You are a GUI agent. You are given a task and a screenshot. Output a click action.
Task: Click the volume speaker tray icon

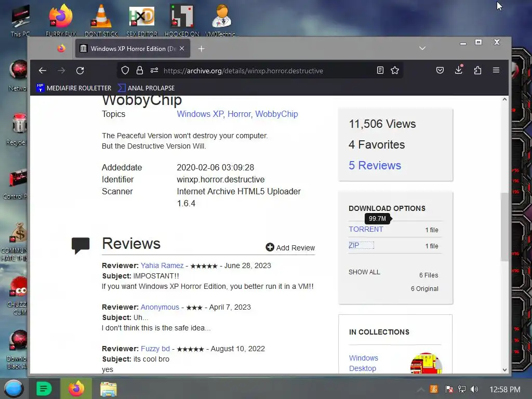(x=474, y=389)
